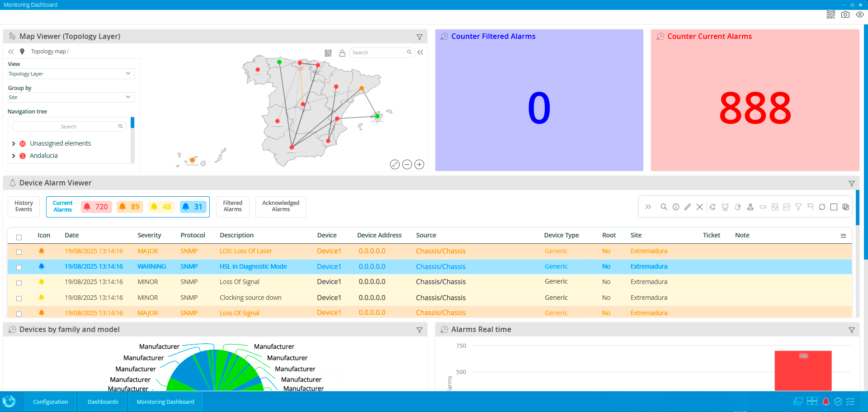Open the Group by dropdown set to Site
Screen dimensions: 868x412
click(x=71, y=97)
